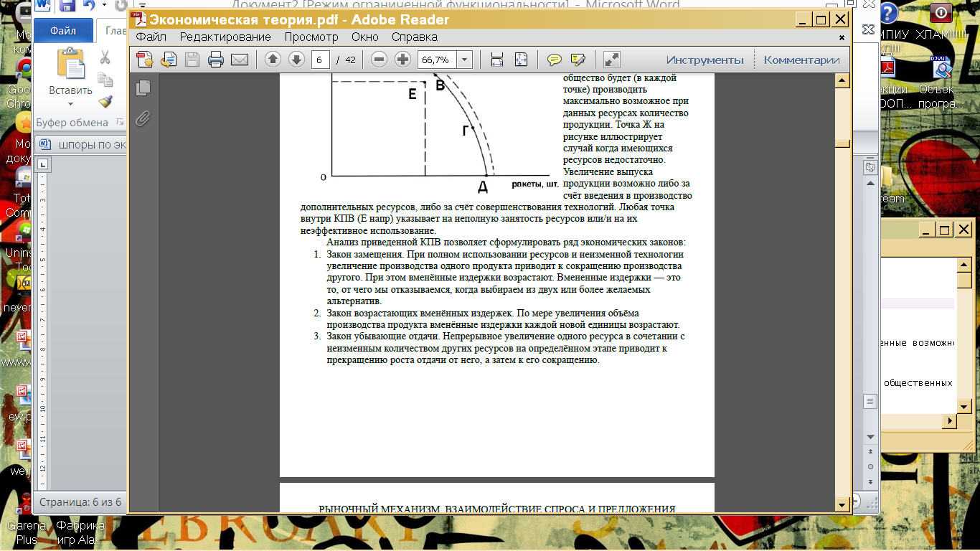This screenshot has height=551, width=980.
Task: Zoom in with the plus button
Action: (403, 60)
